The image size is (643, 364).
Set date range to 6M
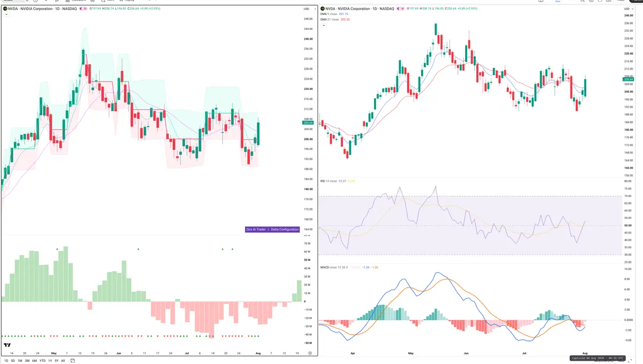34,361
